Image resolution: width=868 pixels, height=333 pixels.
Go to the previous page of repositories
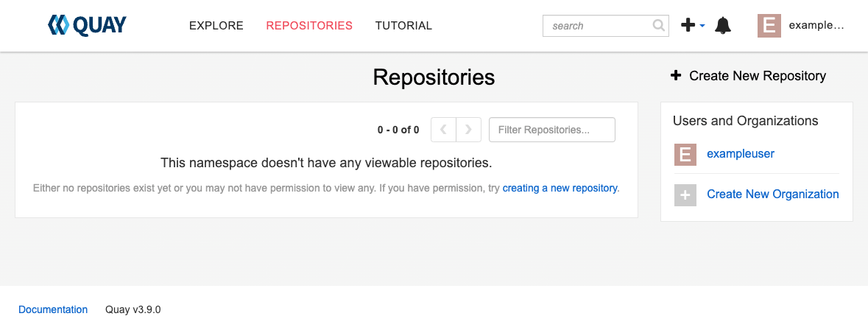pyautogui.click(x=443, y=130)
